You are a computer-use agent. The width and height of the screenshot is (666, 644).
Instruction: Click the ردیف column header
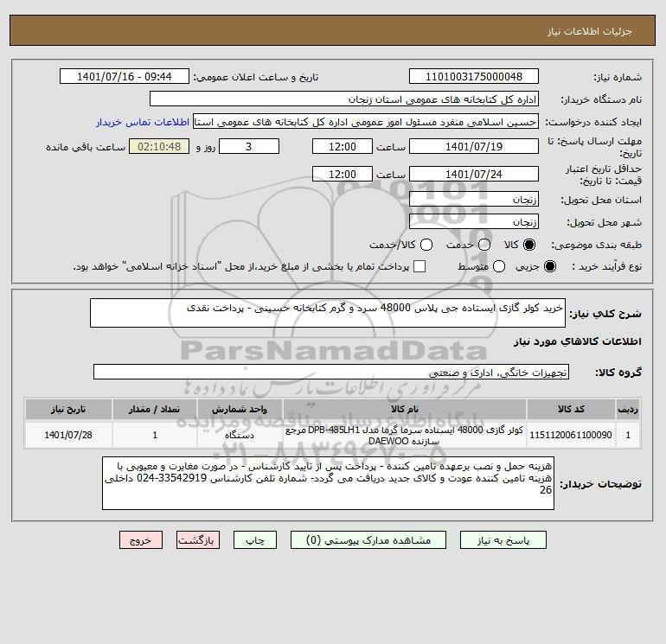(x=628, y=409)
